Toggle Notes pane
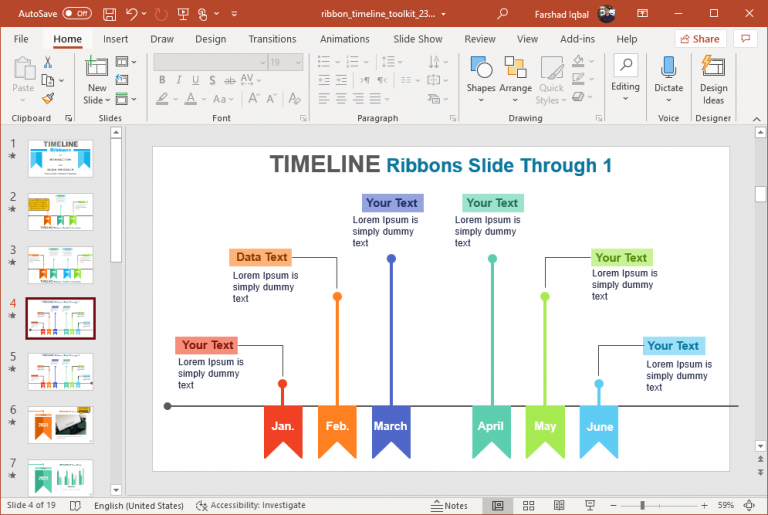The height and width of the screenshot is (515, 768). click(449, 505)
